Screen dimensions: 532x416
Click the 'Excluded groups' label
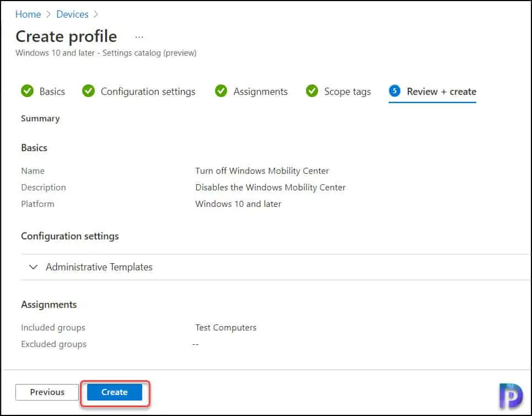pyautogui.click(x=53, y=344)
